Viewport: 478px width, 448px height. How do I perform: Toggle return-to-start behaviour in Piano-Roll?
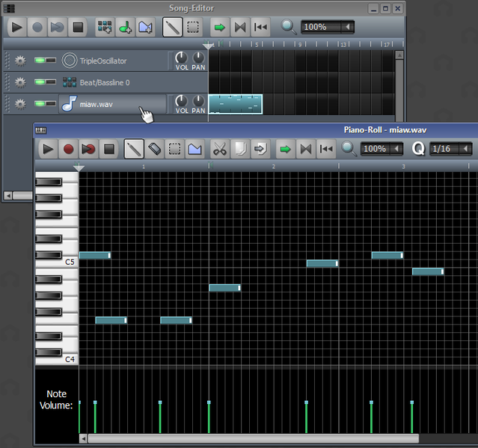pos(326,150)
